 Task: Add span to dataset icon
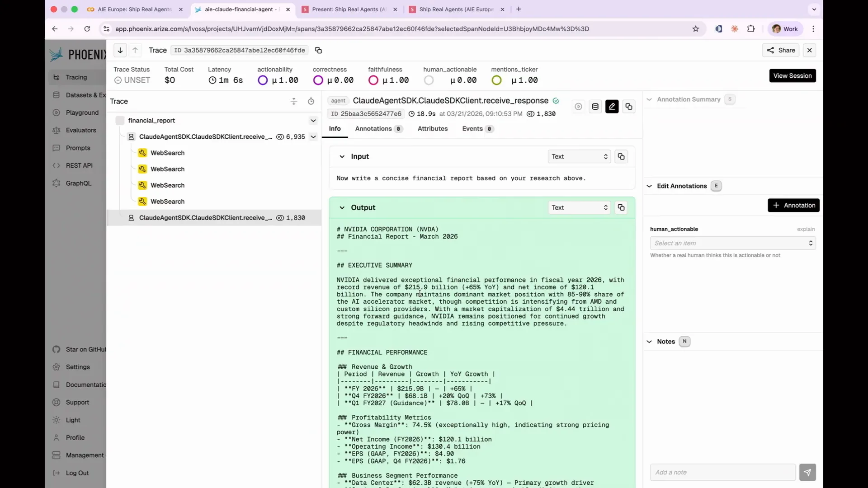tap(595, 107)
